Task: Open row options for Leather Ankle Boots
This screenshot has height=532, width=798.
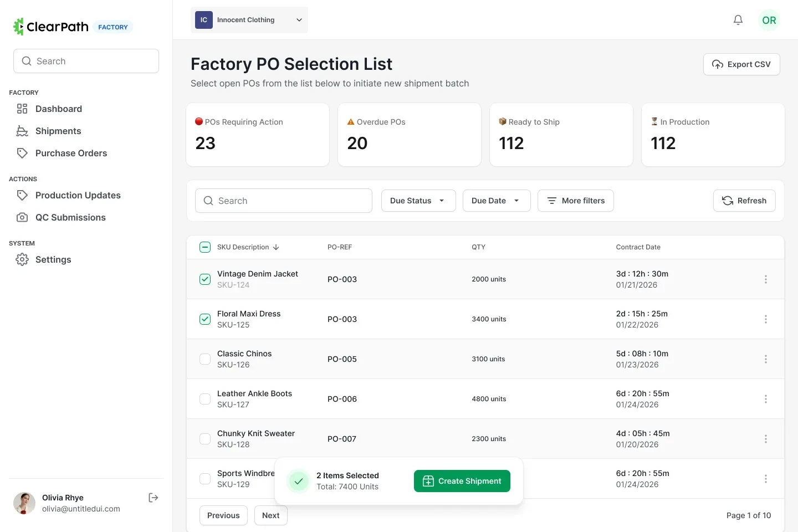Action: point(766,399)
